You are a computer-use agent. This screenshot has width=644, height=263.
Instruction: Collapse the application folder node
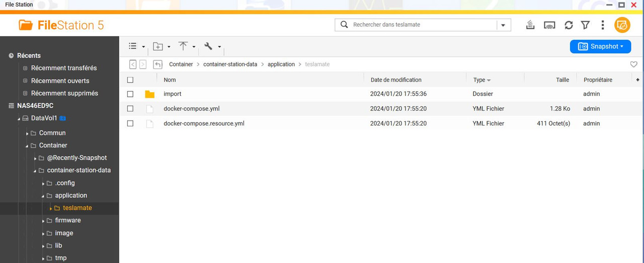[x=43, y=196]
